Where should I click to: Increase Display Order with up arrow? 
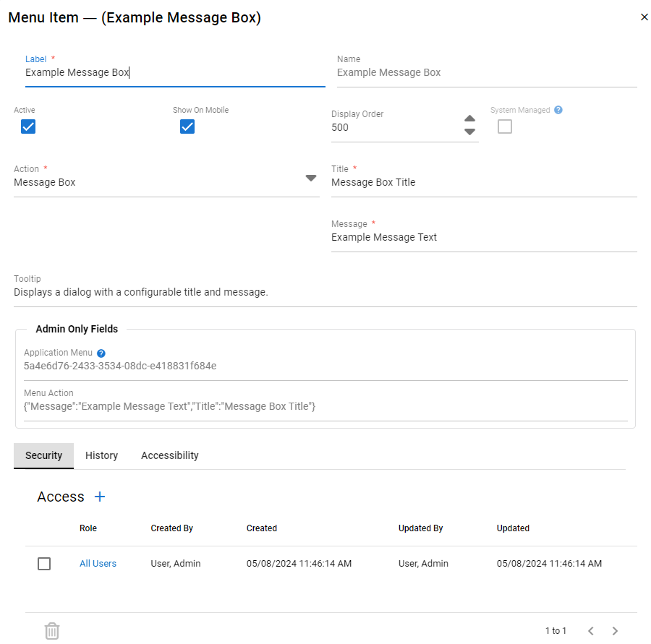click(x=469, y=119)
